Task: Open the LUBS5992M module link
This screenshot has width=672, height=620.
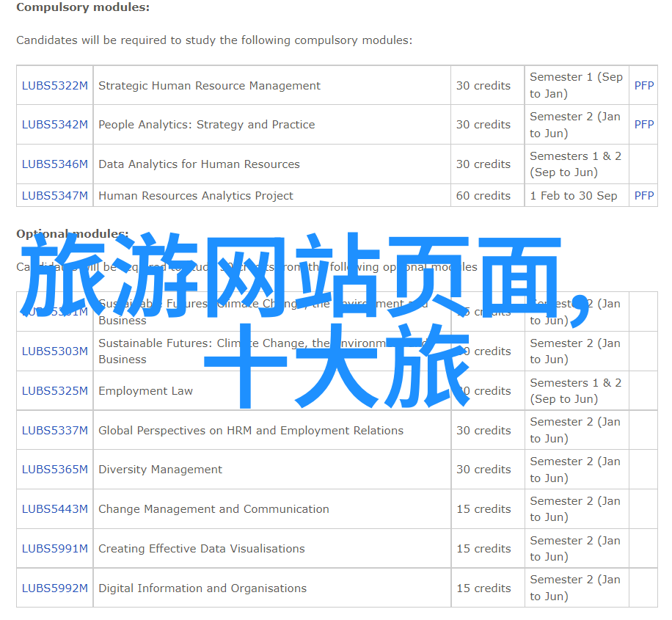Action: [x=54, y=588]
